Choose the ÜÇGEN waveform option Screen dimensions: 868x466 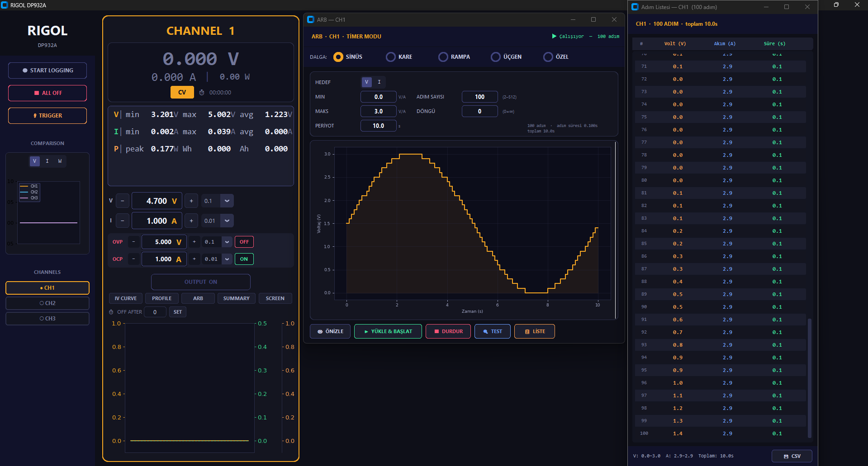coord(496,57)
